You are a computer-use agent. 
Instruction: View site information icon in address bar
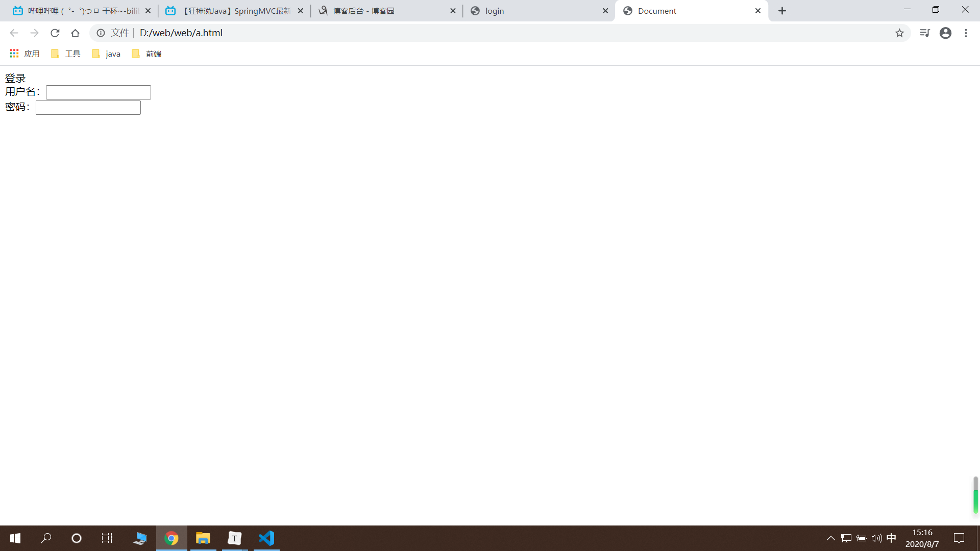(101, 33)
